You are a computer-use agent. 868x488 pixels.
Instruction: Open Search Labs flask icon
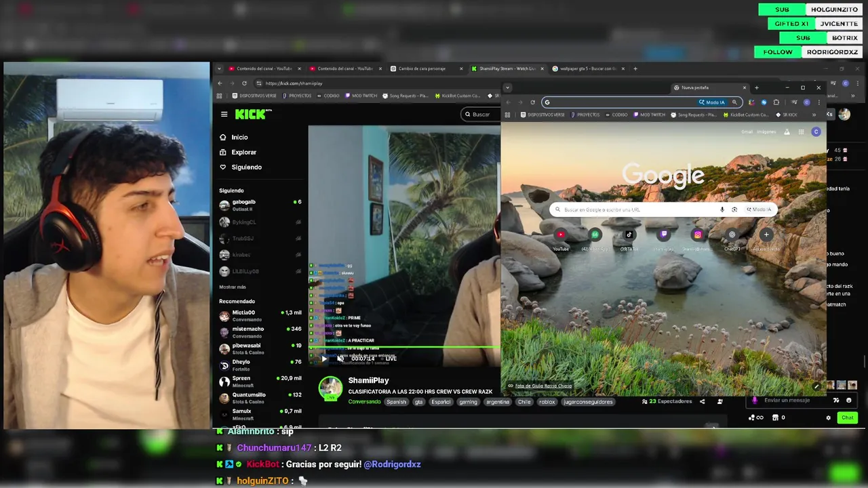787,132
